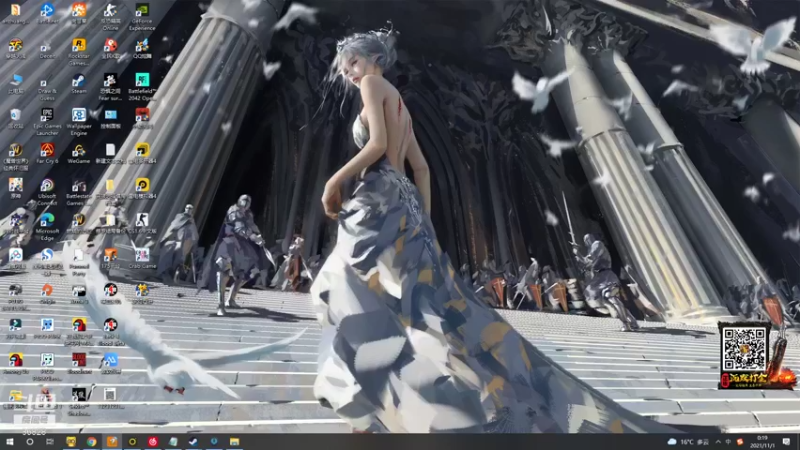
Task: Click the Cortana search circle in taskbar
Action: 30,442
